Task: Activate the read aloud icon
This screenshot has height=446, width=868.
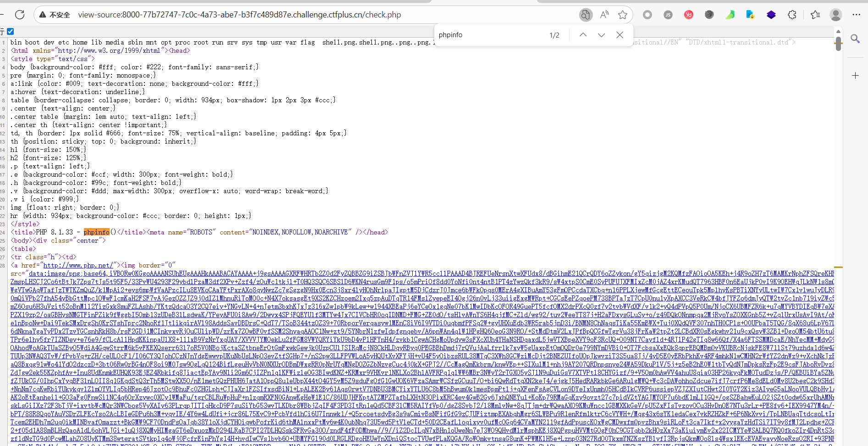Action: click(x=604, y=15)
